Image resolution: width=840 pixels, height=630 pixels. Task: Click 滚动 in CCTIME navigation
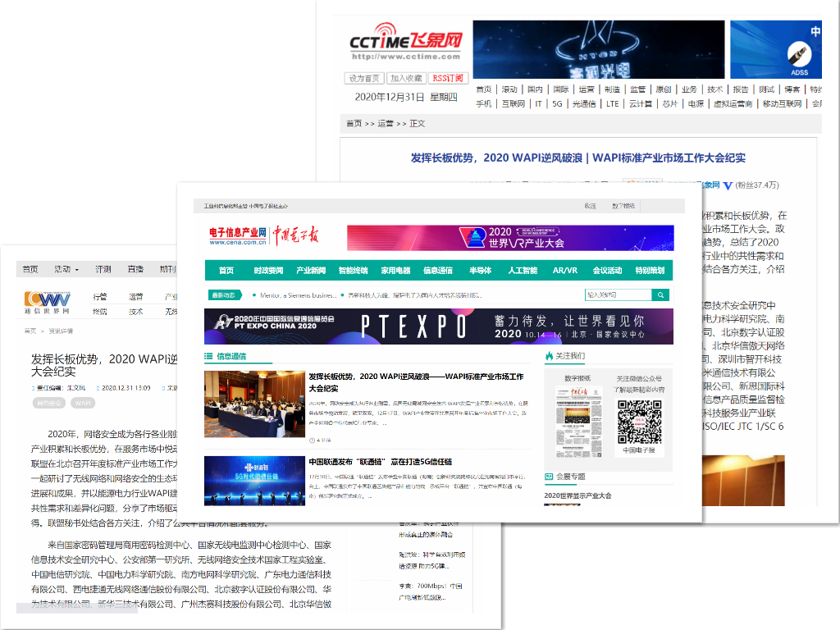[509, 89]
